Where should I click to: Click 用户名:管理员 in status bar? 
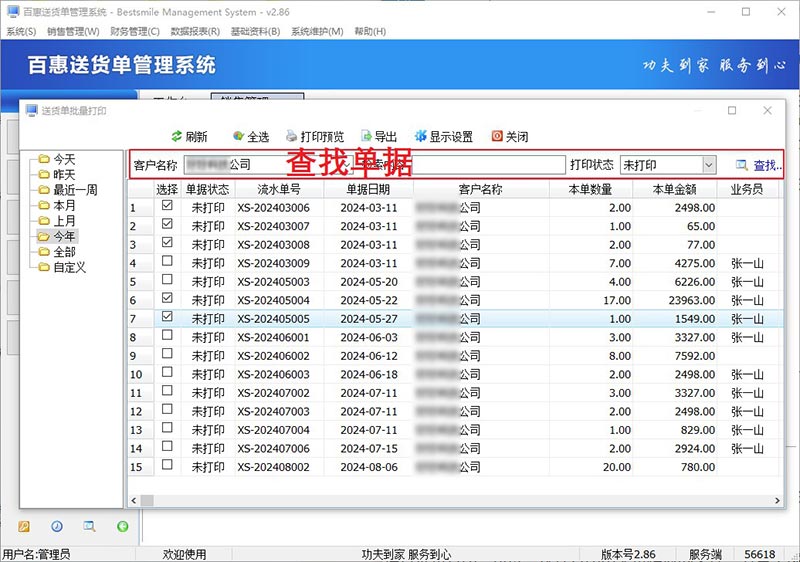click(x=36, y=554)
